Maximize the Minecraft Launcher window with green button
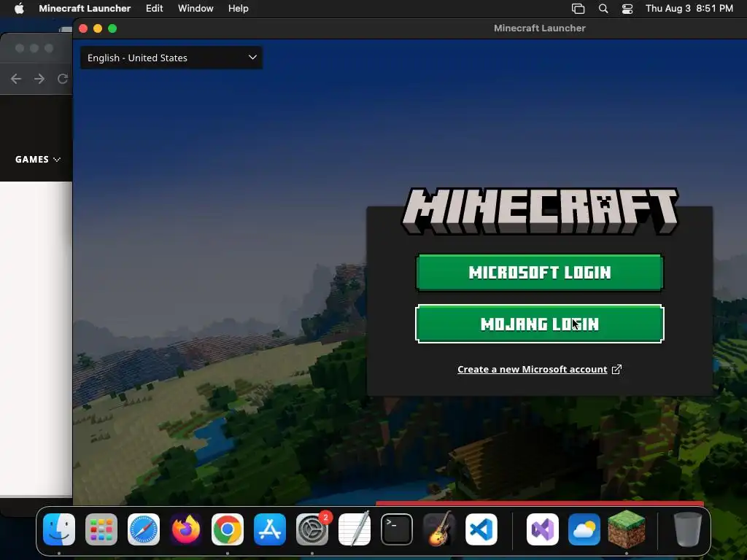747x560 pixels. 112,28
